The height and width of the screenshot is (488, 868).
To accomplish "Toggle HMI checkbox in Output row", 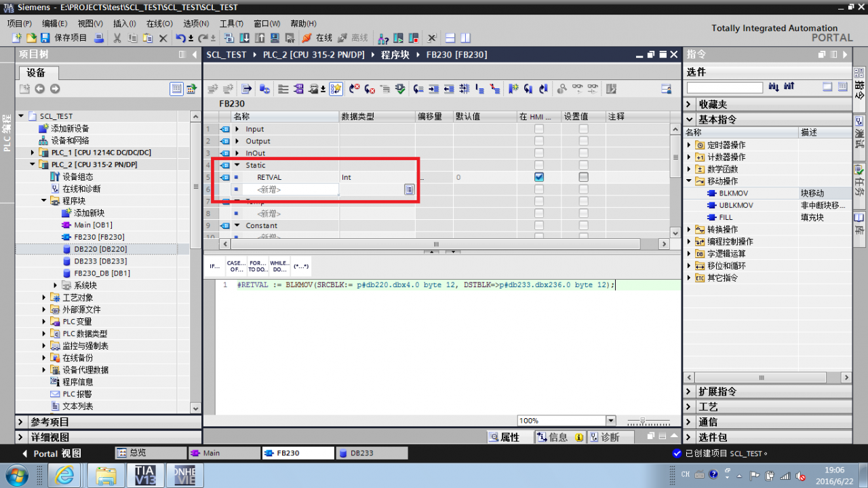I will [538, 141].
